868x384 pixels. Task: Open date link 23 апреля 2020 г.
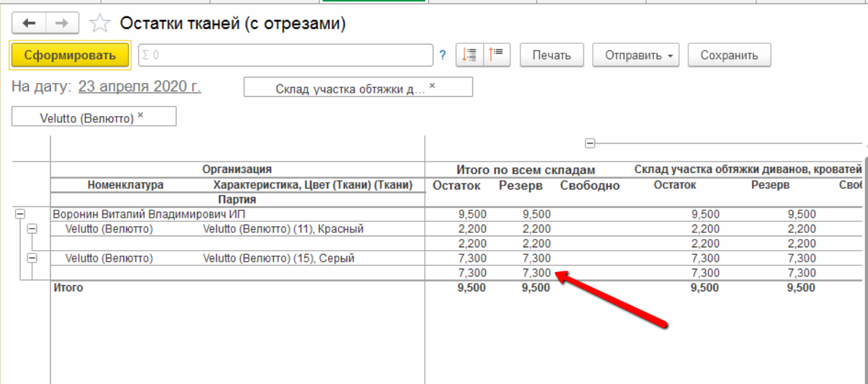point(139,87)
